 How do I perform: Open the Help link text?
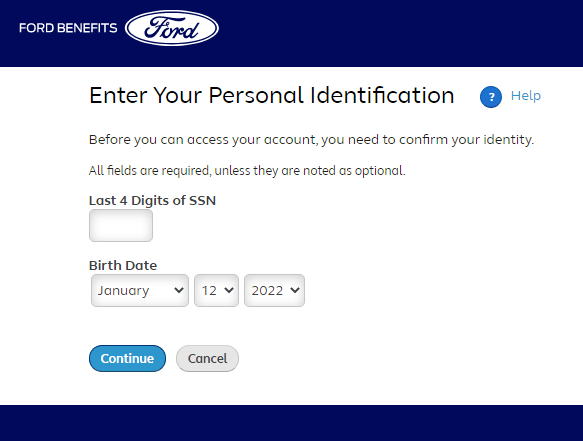(x=526, y=96)
